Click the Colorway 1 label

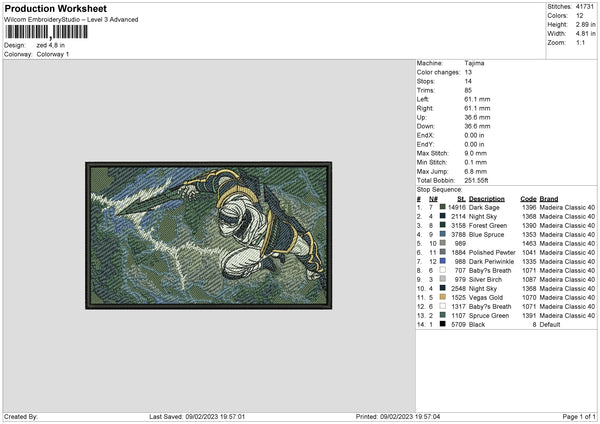point(51,53)
